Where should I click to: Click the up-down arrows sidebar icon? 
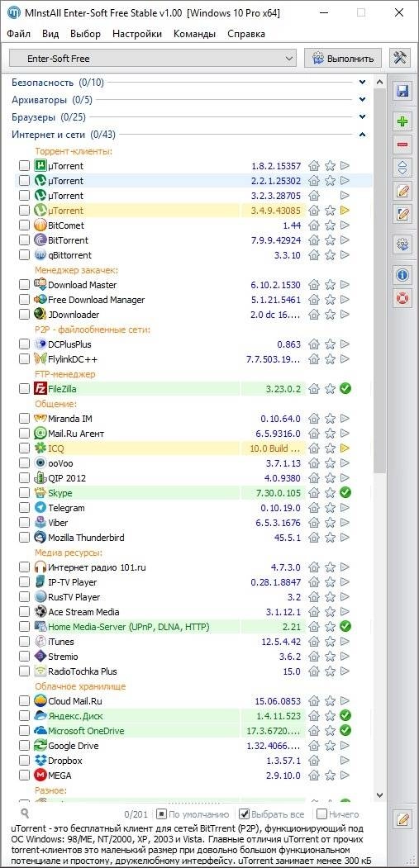point(402,168)
